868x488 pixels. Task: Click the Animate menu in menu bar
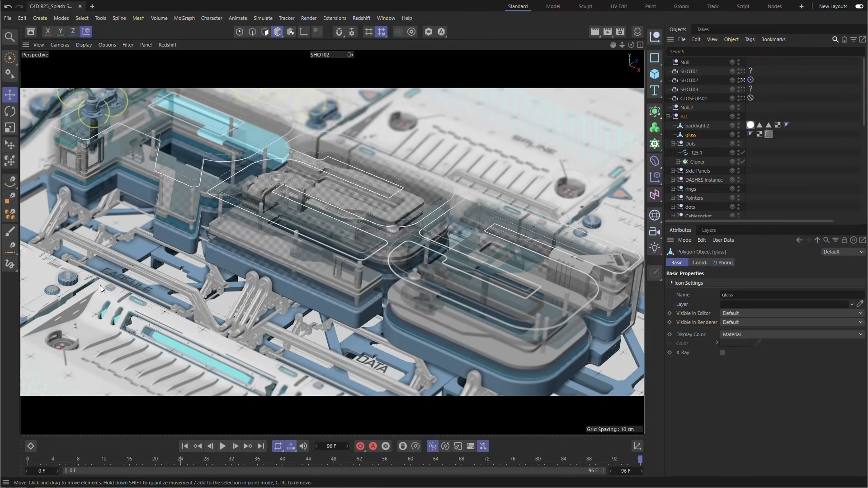pos(237,18)
